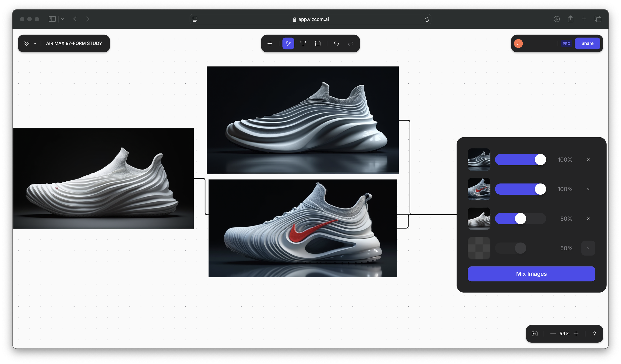Click the Share button
Screen dimensions: 621x364
(587, 43)
